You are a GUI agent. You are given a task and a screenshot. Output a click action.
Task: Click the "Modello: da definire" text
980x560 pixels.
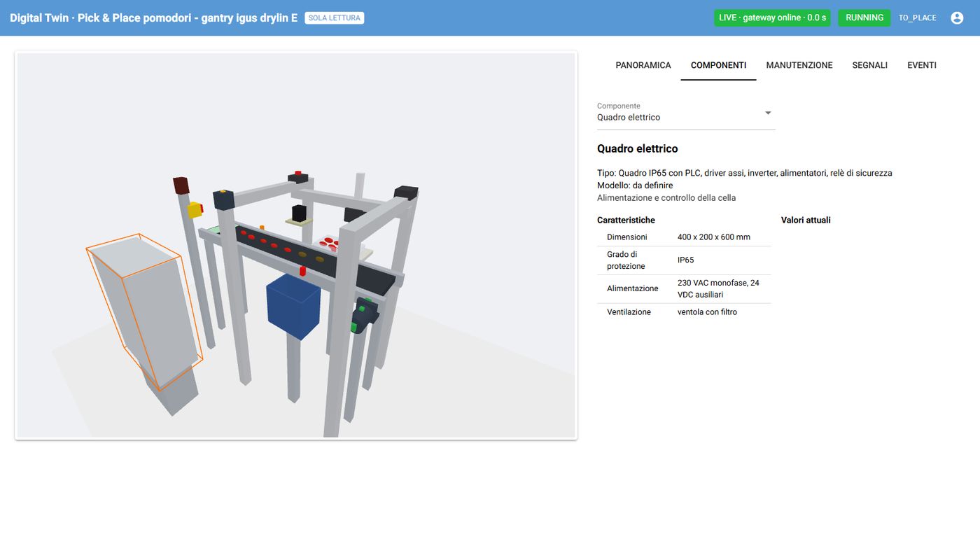point(635,185)
